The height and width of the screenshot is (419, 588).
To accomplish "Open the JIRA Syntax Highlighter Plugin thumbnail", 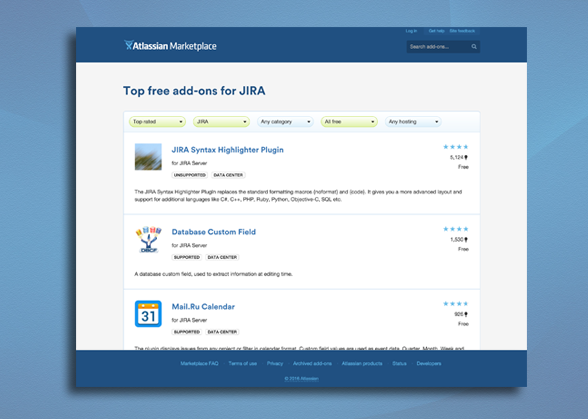I will (148, 157).
